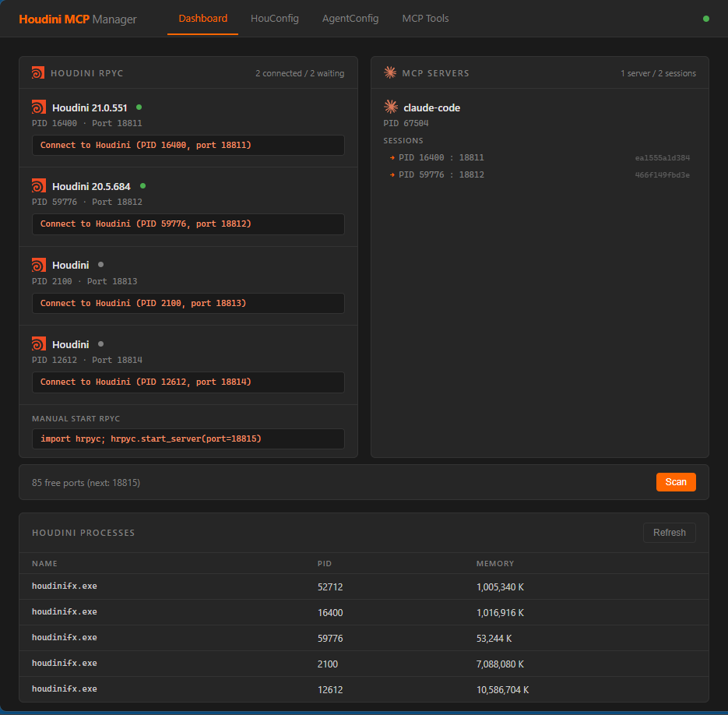Click the 85 free ports text
The height and width of the screenshot is (715, 728).
[86, 483]
